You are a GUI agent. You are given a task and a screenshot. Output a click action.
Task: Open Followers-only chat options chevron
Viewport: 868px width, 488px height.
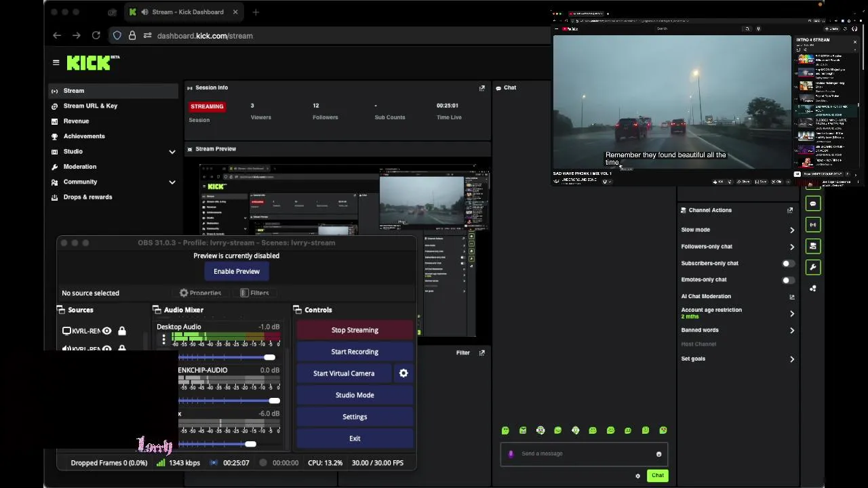click(x=792, y=247)
